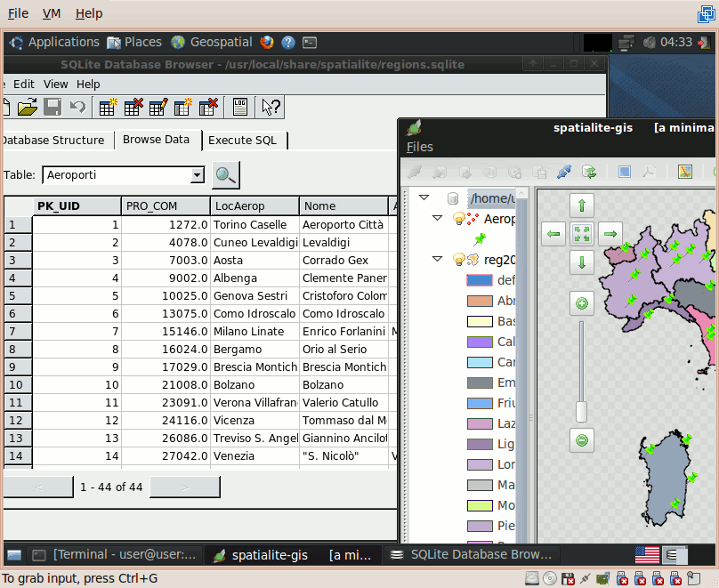Click the Delete Table icon
Screen dimensions: 719x588
click(x=133, y=108)
